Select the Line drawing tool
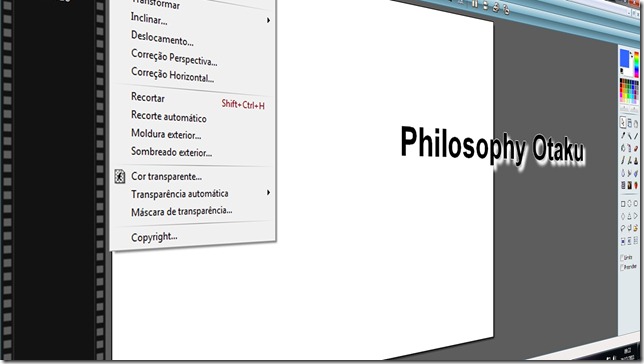This screenshot has width=644, height=364. 636,136
